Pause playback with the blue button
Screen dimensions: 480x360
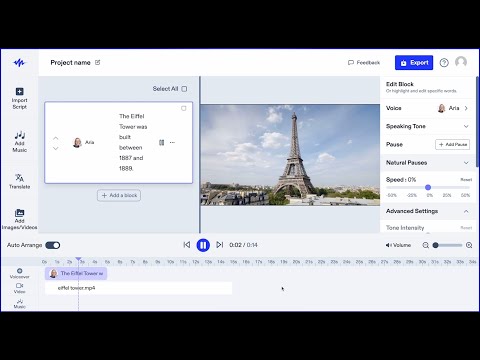pos(203,245)
